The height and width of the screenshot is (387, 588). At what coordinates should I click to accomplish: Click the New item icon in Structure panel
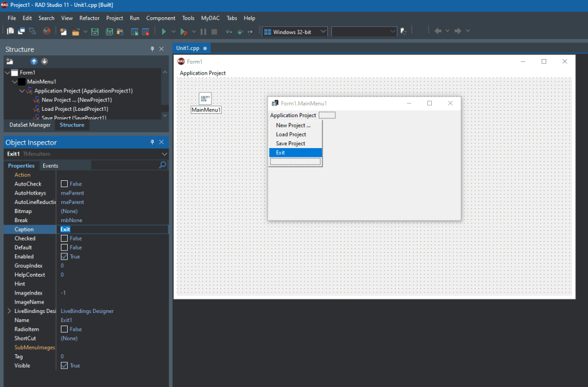click(10, 61)
